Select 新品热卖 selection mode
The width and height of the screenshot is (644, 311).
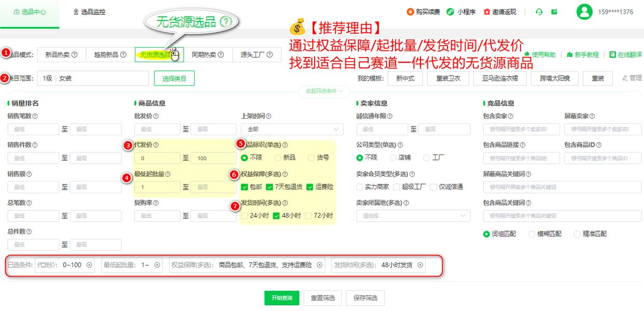pos(61,55)
